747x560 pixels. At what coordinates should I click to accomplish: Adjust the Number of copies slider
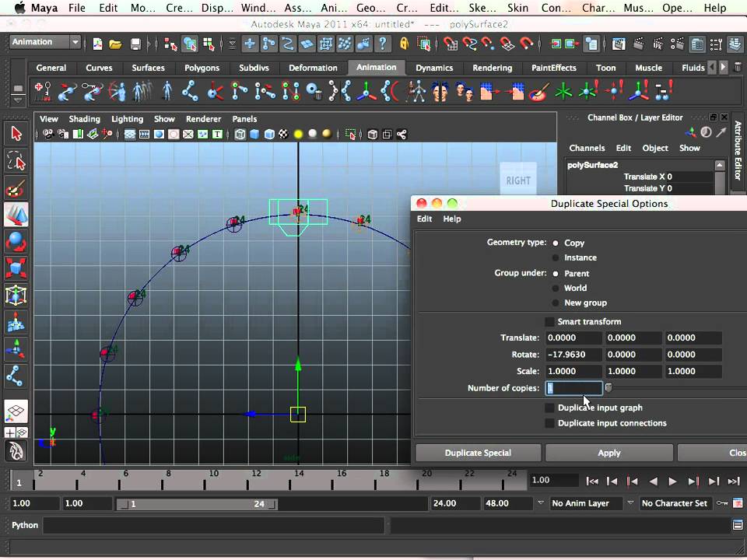point(608,388)
